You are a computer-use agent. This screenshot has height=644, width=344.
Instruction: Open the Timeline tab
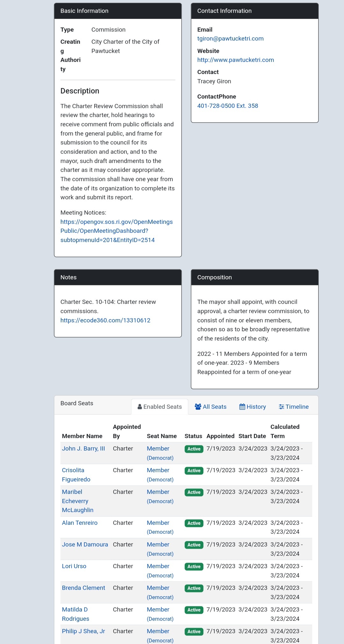coord(293,407)
